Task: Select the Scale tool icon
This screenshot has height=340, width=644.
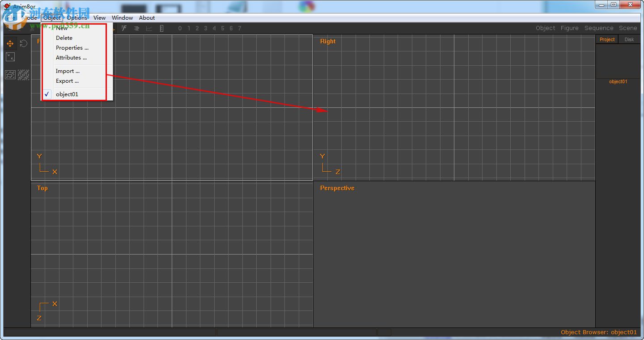Action: 10,57
